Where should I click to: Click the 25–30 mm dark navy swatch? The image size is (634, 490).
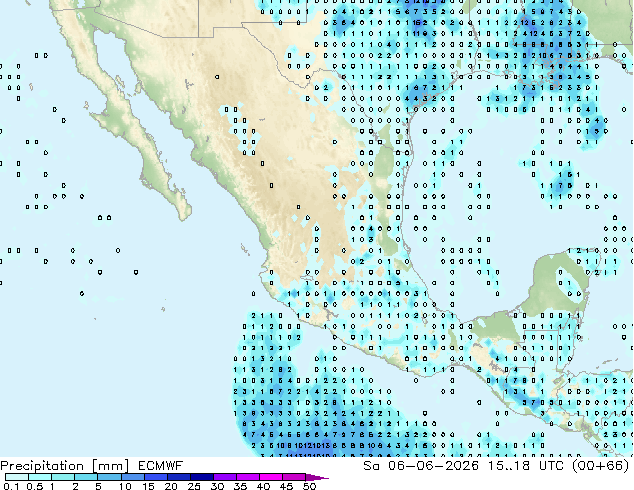point(201,477)
